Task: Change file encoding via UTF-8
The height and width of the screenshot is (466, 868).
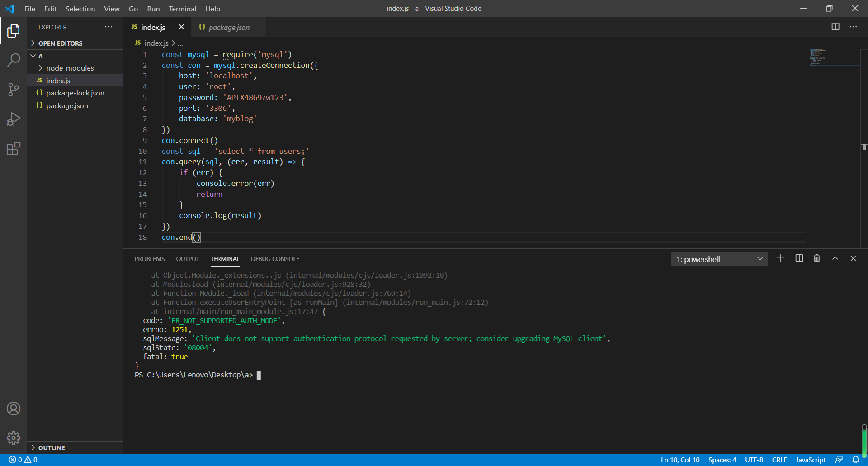Action: pos(754,460)
